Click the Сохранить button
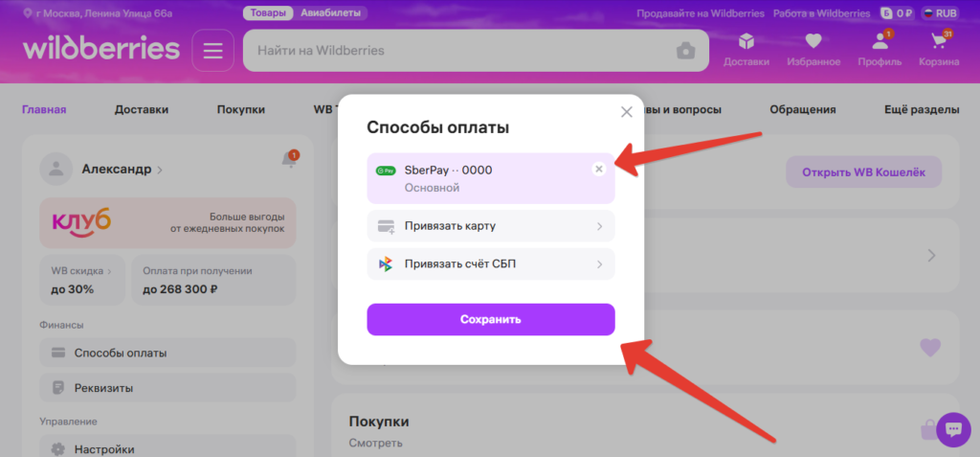Viewport: 980px width, 457px height. (x=491, y=319)
